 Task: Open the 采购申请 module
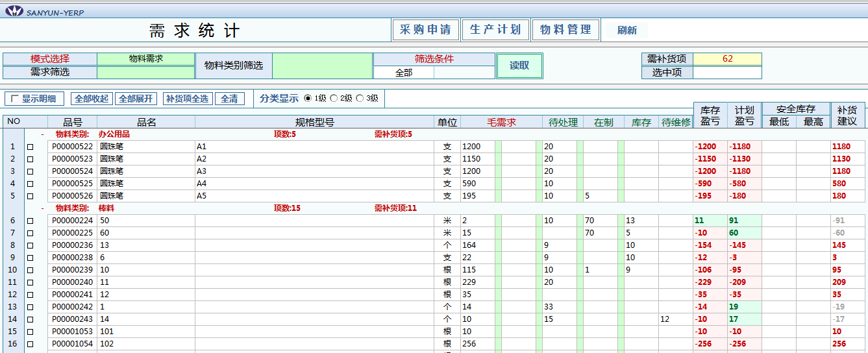pyautogui.click(x=425, y=30)
